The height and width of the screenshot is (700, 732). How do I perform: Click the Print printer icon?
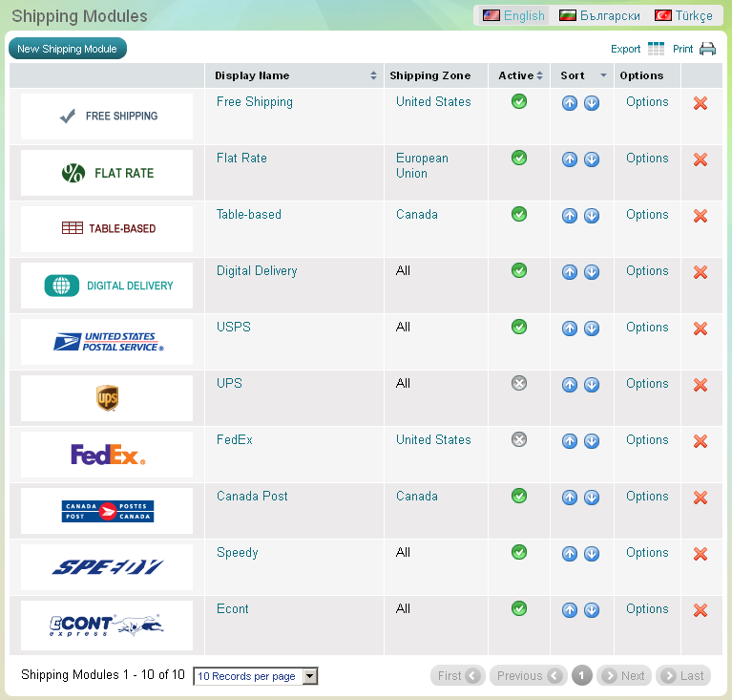[x=707, y=50]
